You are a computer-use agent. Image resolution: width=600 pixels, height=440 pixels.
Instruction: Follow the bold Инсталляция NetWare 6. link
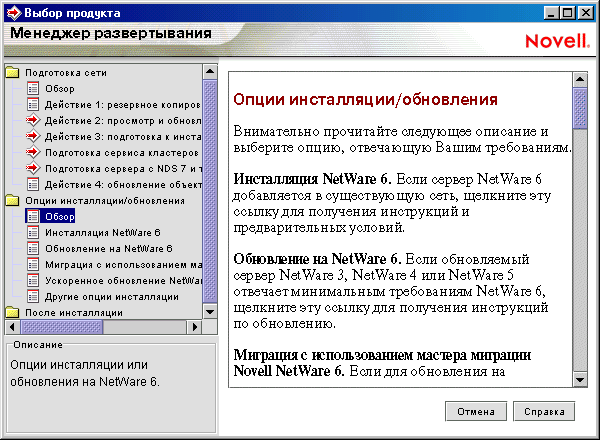pyautogui.click(x=313, y=179)
